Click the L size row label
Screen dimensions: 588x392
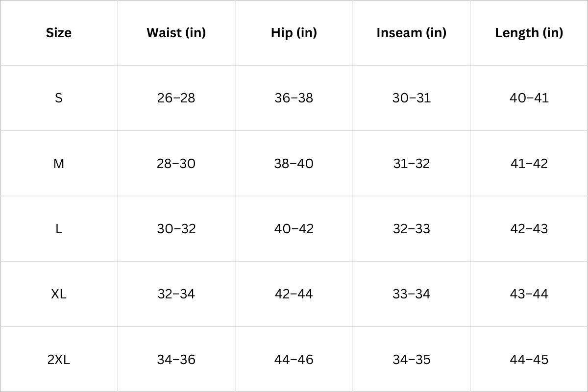pos(59,229)
